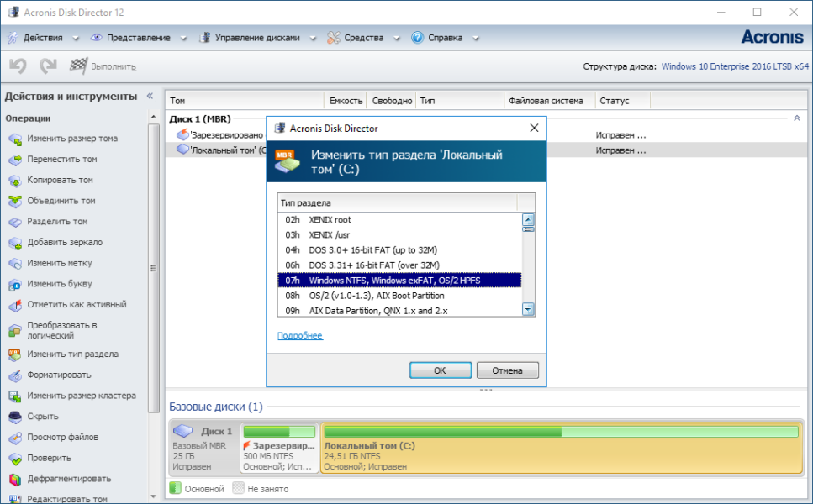The image size is (813, 504).
Task: Select 04h DOS 3.0+ 16-bit FAT type
Action: click(399, 249)
